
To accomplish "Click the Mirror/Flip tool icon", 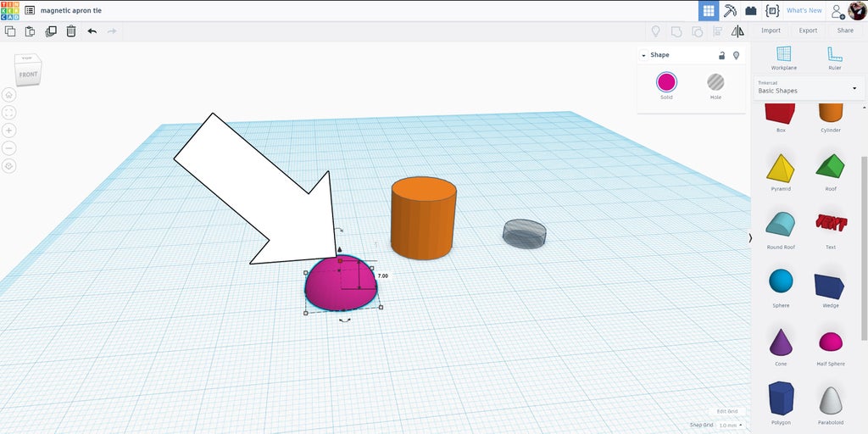I will coord(738,31).
